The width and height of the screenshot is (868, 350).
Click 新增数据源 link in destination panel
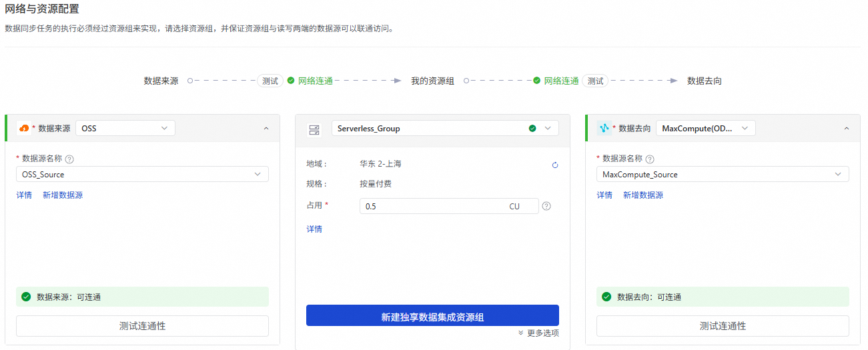click(643, 195)
